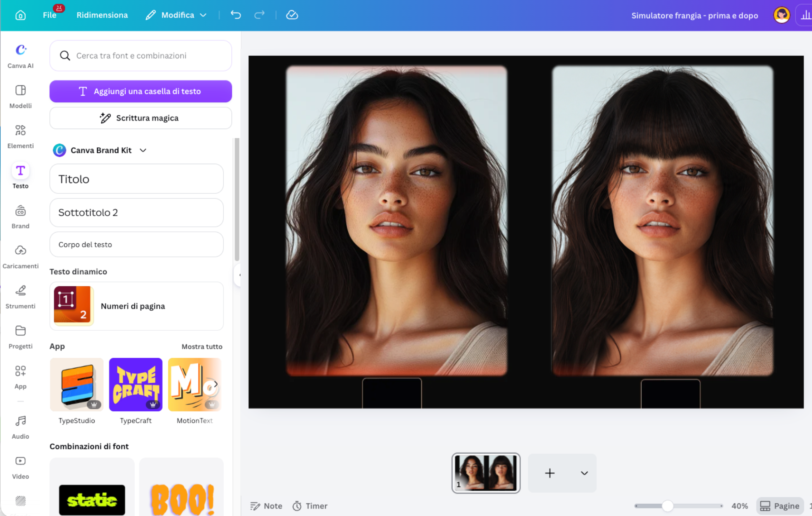Check the cloud save status icon
This screenshot has height=516, width=812.
pyautogui.click(x=292, y=15)
